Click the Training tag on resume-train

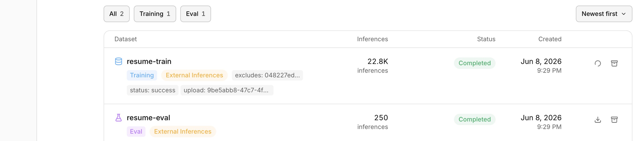(142, 75)
